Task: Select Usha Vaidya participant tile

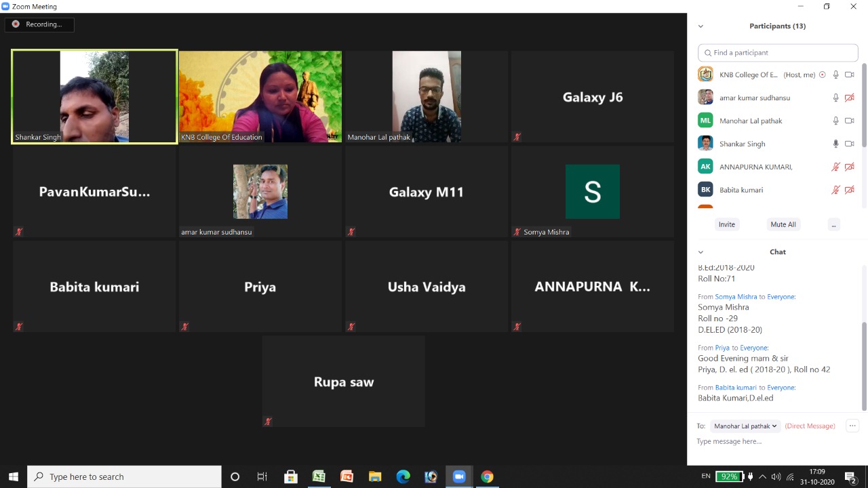Action: (x=427, y=287)
